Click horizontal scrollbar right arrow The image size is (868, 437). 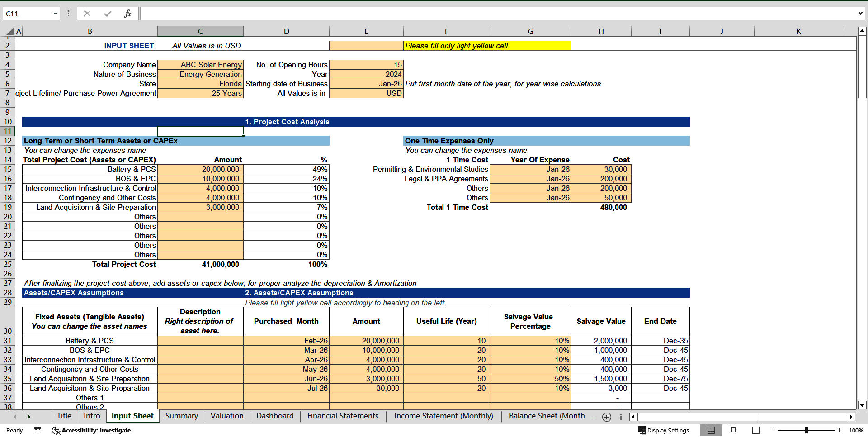click(851, 417)
